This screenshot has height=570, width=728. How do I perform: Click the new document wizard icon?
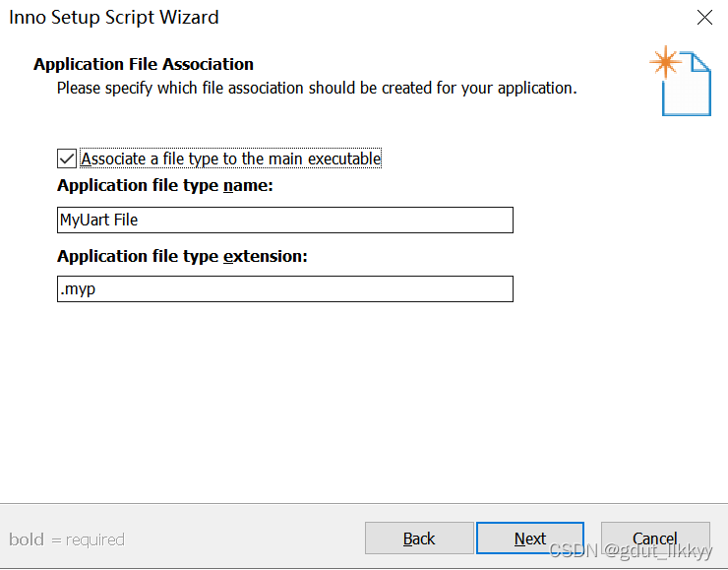[681, 81]
